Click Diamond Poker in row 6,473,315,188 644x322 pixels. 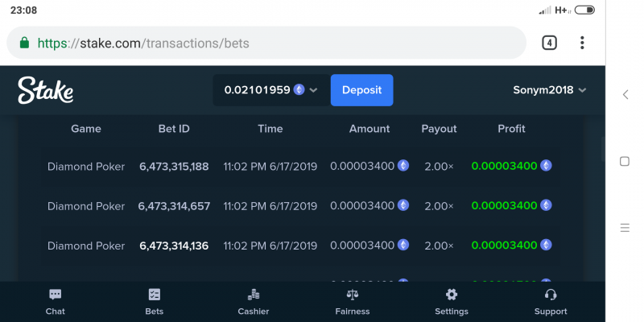click(86, 167)
